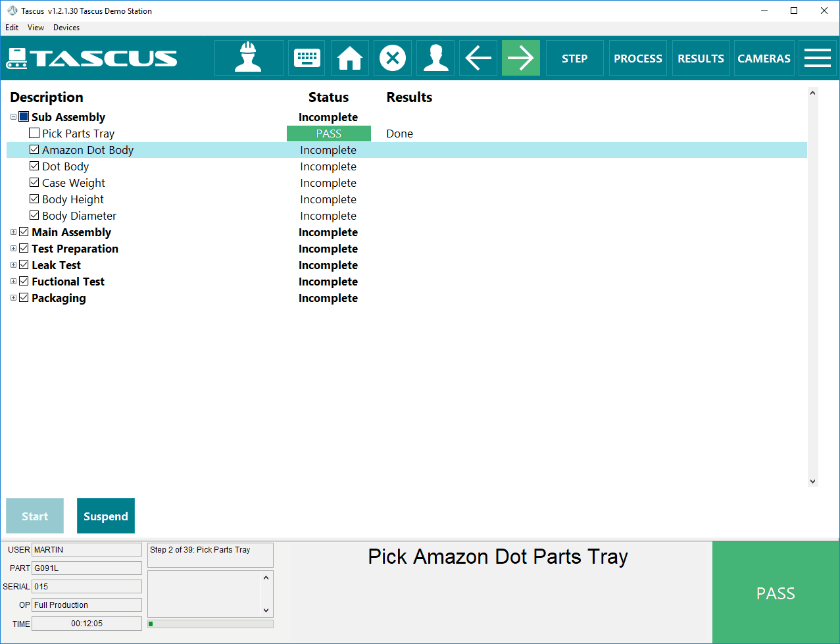Open the user profile silhouette icon

point(435,58)
